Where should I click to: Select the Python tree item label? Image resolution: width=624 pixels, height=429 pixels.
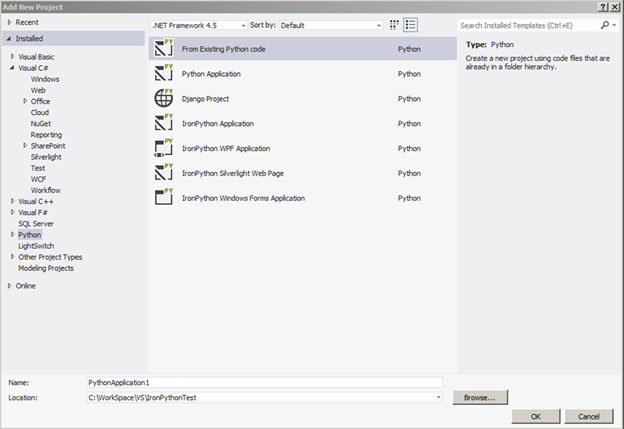[x=29, y=235]
